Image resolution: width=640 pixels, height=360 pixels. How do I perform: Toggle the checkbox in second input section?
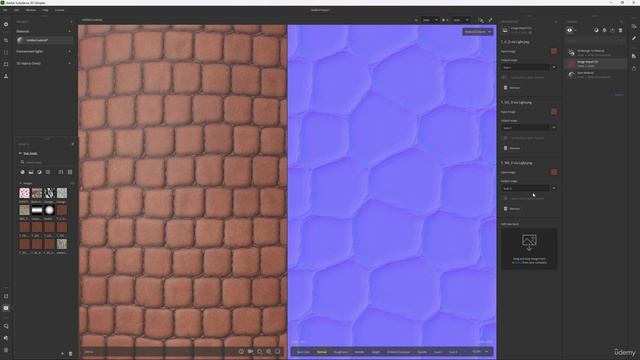tap(505, 138)
